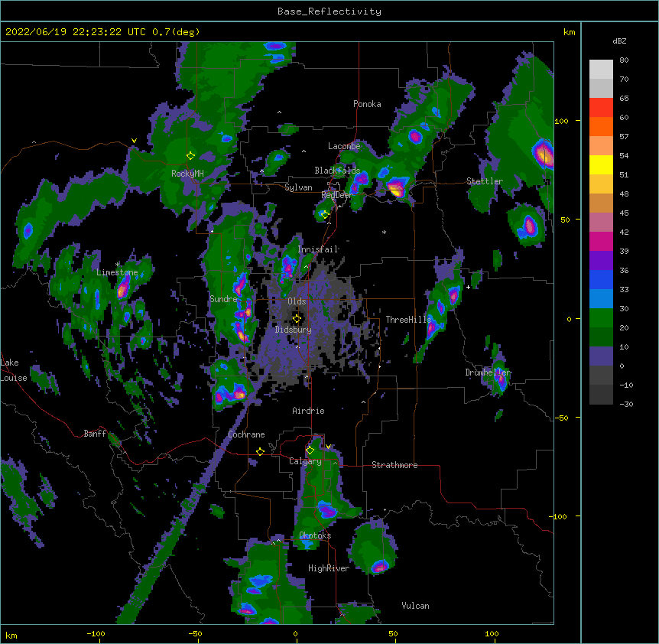
Task: Click the Airdrie city label
Action: point(308,411)
